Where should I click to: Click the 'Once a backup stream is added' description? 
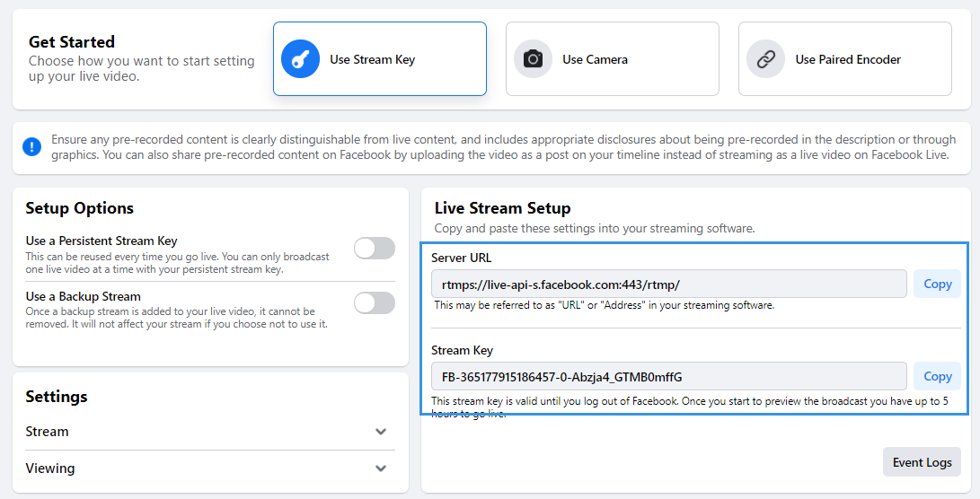[177, 318]
